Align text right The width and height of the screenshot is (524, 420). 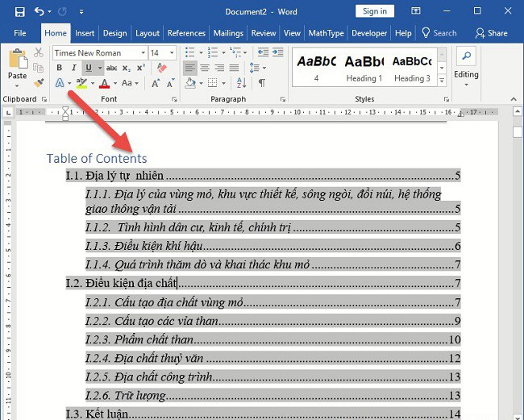tap(219, 69)
